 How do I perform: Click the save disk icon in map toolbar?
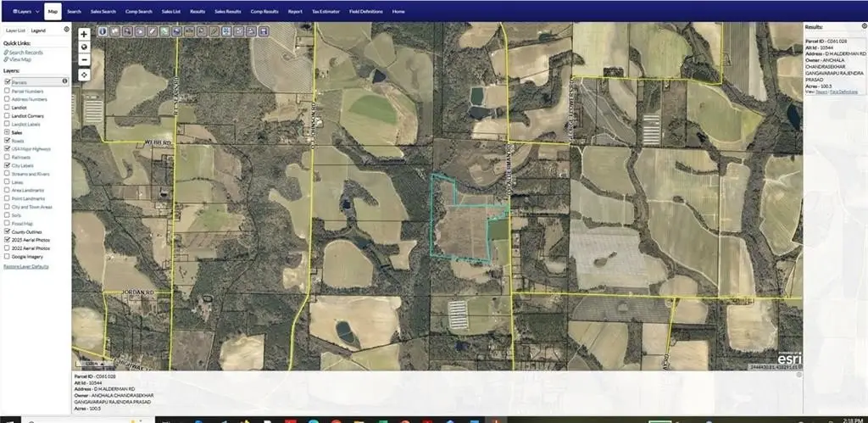tap(264, 31)
